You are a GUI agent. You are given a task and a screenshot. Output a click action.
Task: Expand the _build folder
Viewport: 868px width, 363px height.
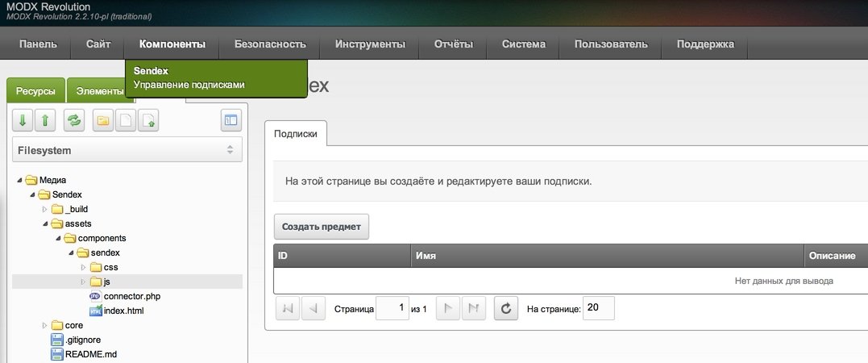coord(45,209)
